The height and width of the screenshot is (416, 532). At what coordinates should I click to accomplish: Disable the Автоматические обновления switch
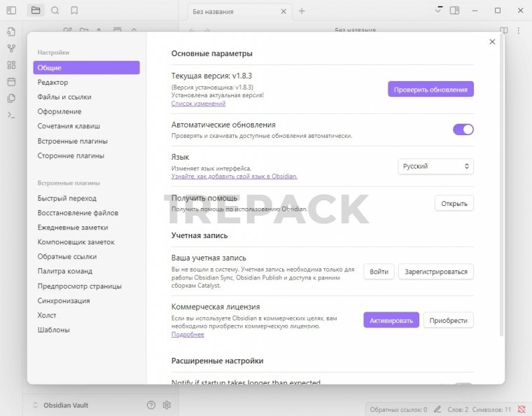(463, 130)
